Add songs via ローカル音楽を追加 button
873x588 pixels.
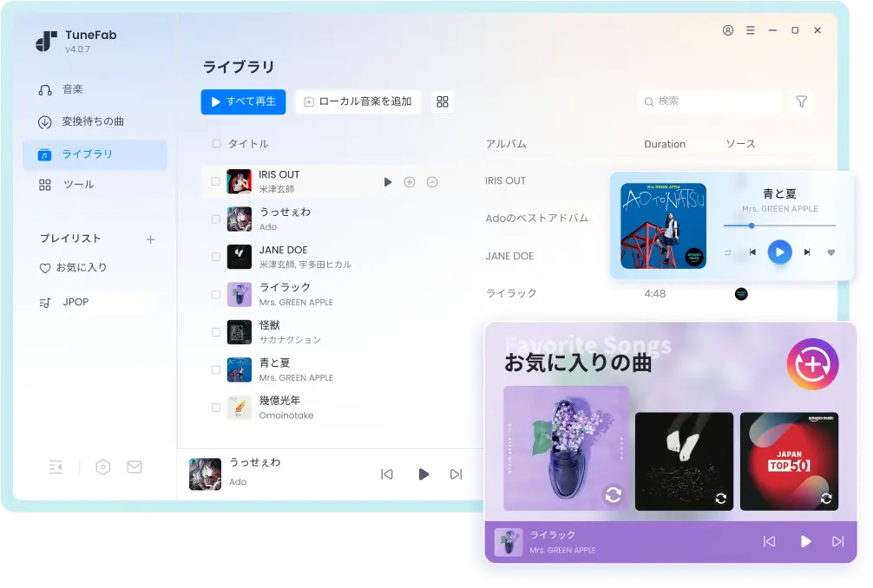(x=358, y=101)
